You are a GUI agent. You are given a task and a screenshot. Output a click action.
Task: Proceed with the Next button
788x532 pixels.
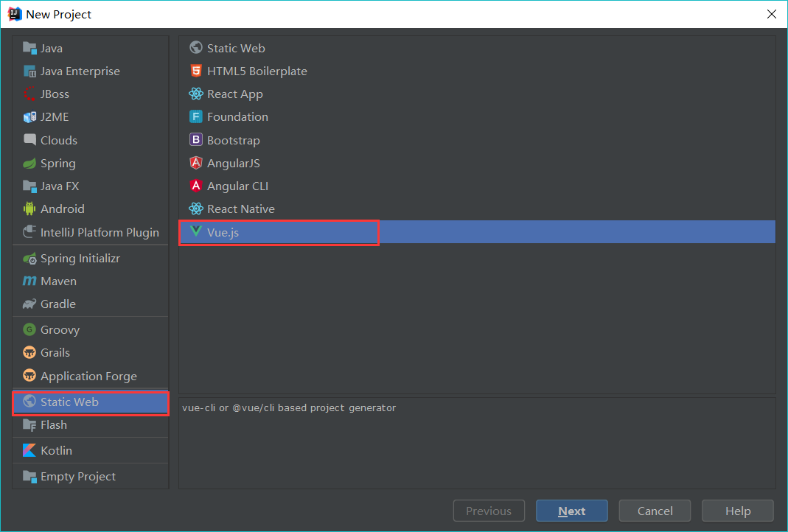[x=572, y=511]
